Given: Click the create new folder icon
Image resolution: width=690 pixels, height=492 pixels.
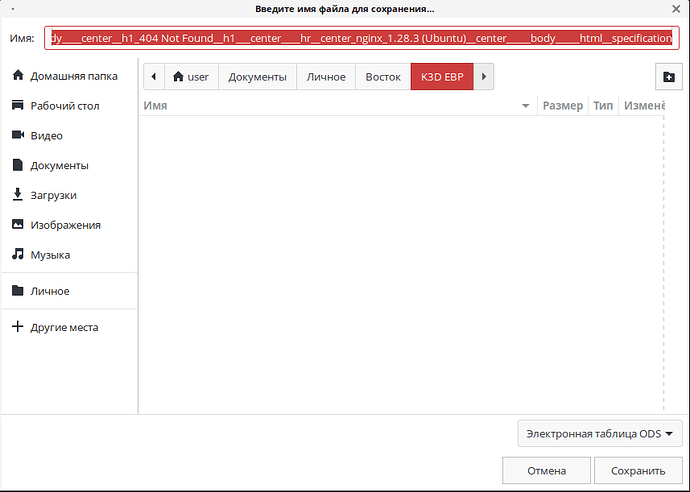Looking at the screenshot, I should click(x=668, y=77).
